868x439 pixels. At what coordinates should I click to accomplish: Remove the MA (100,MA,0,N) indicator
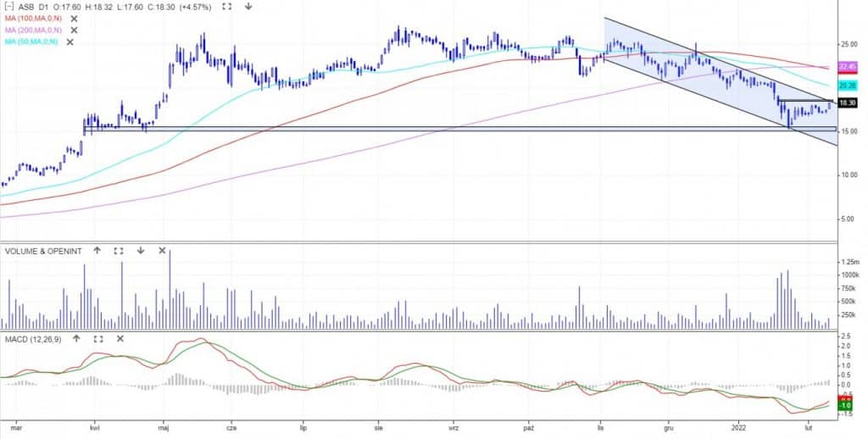coord(74,18)
